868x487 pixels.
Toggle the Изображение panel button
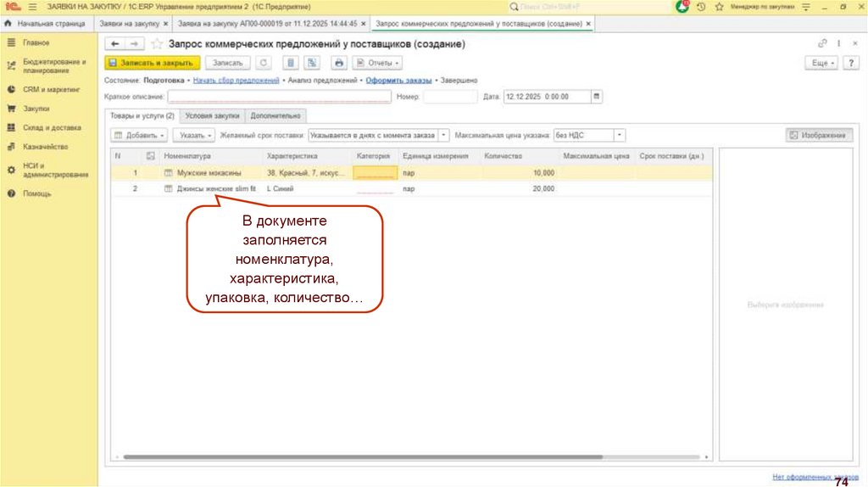[x=819, y=135]
